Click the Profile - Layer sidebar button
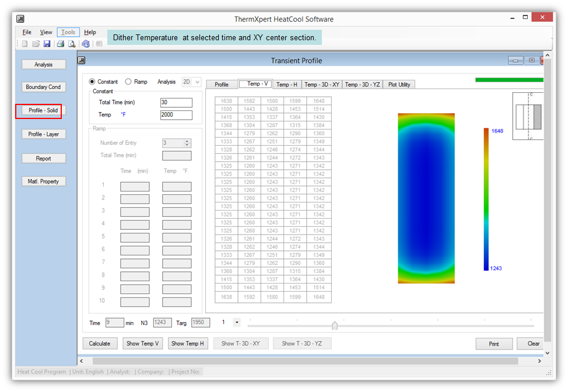The height and width of the screenshot is (392, 568). pos(44,134)
